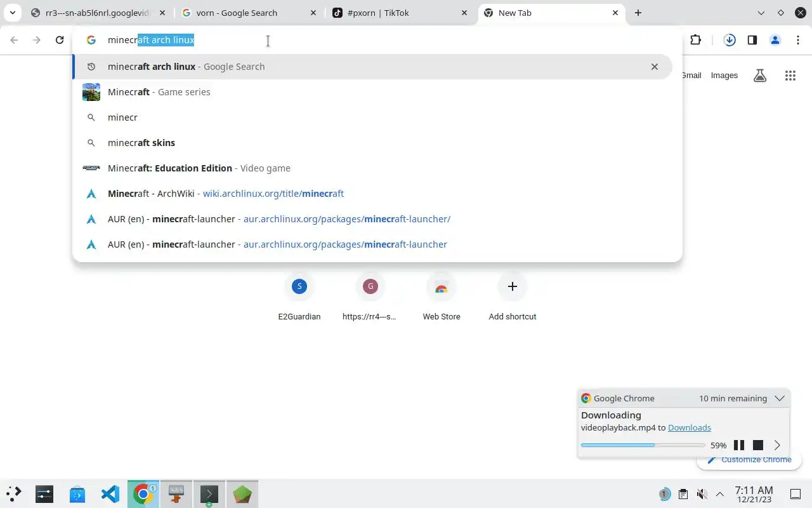Stop the videoplayback.mp4 download
This screenshot has width=812, height=508.
point(758,445)
